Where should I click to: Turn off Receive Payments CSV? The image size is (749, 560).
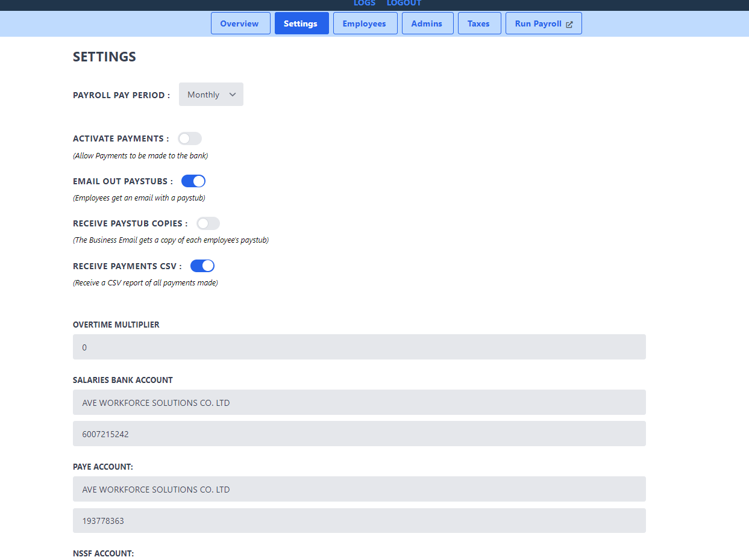[x=202, y=266]
